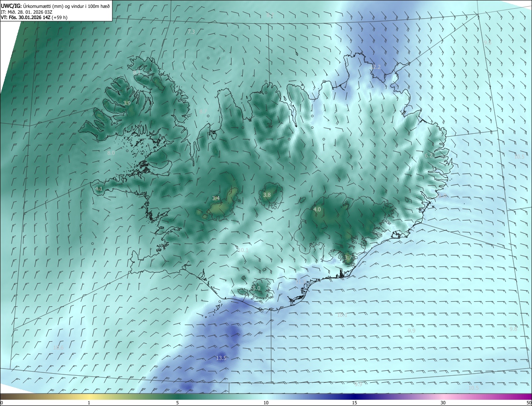This screenshot has width=532, height=406.
Task: Click the 9.8 value label on the map
Action: tap(513, 329)
